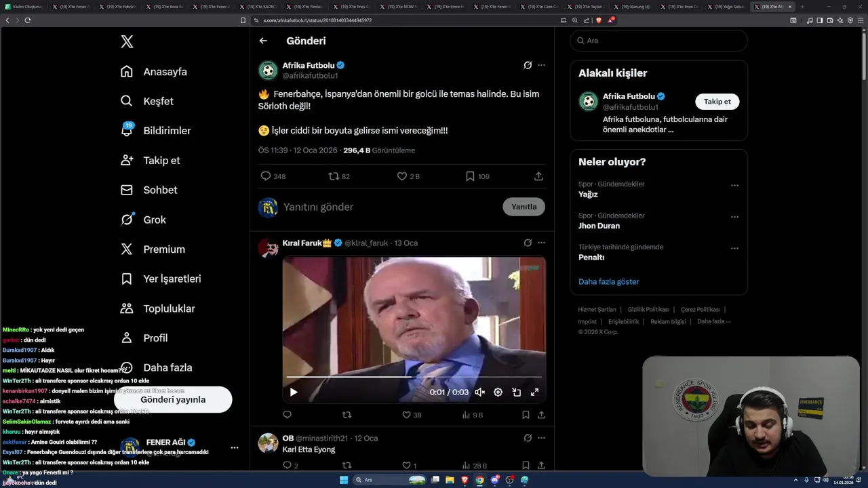This screenshot has width=868, height=488.
Task: Play the Kıral Faruk video
Action: tap(294, 392)
